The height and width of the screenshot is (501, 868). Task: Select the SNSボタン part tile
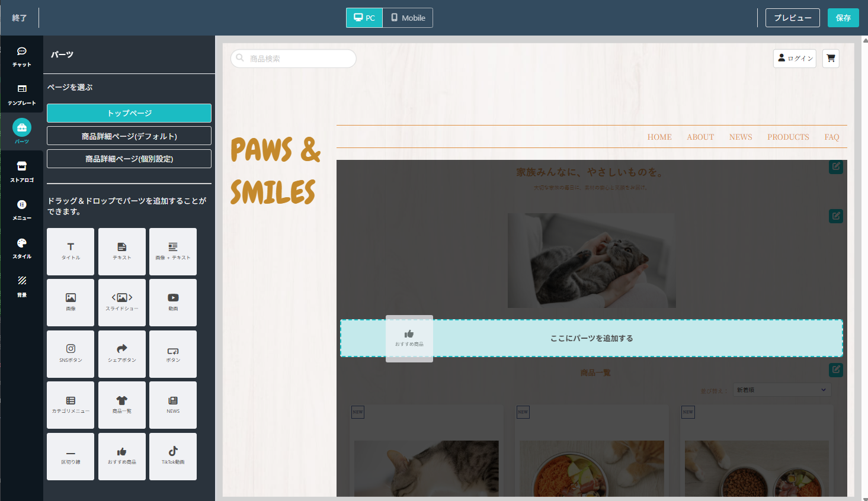pos(71,354)
